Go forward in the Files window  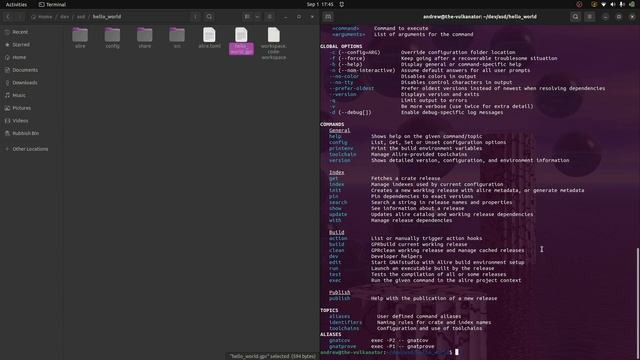click(x=19, y=17)
